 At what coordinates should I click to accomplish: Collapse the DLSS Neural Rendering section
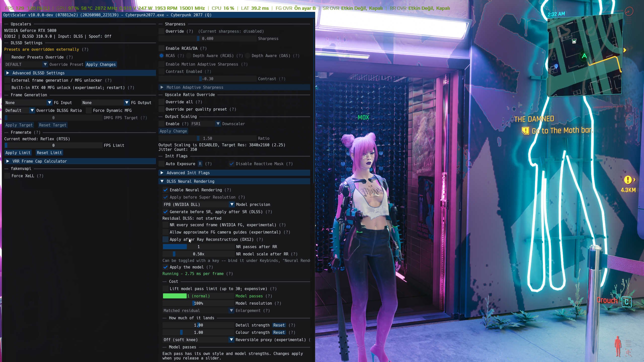click(234, 181)
